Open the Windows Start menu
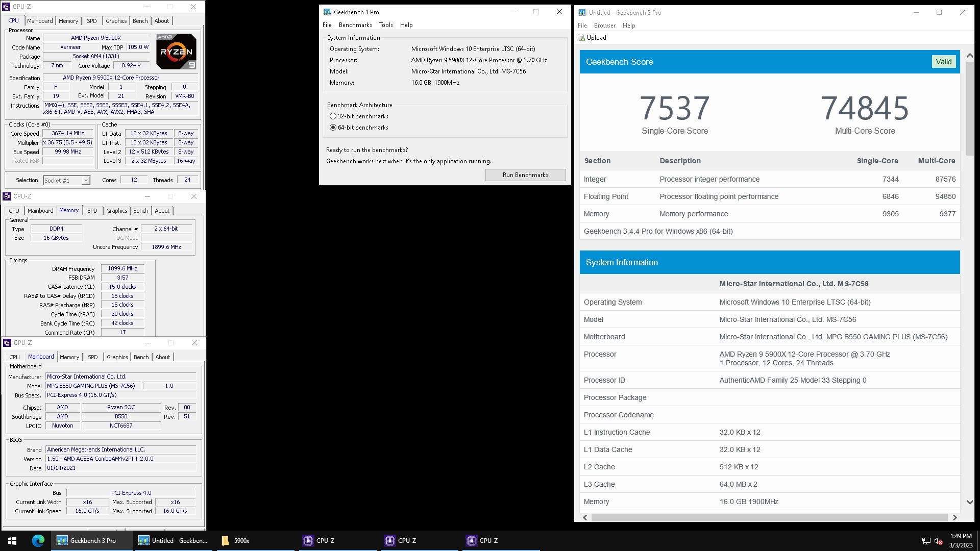The height and width of the screenshot is (551, 980). point(12,540)
